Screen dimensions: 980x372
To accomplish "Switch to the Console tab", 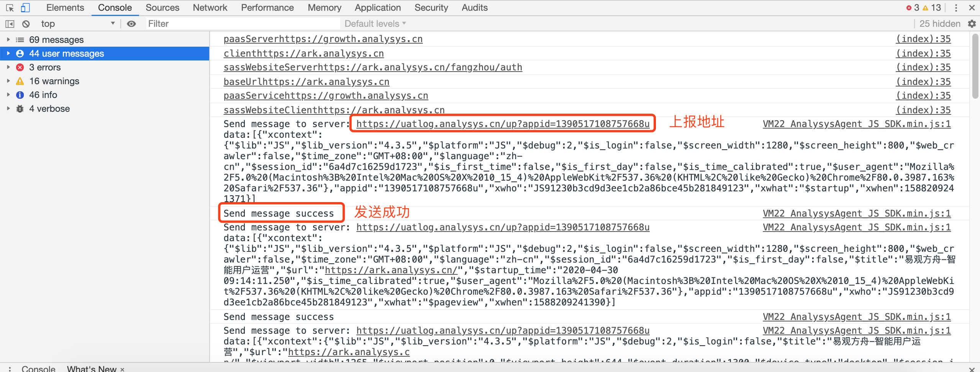I will (x=115, y=8).
